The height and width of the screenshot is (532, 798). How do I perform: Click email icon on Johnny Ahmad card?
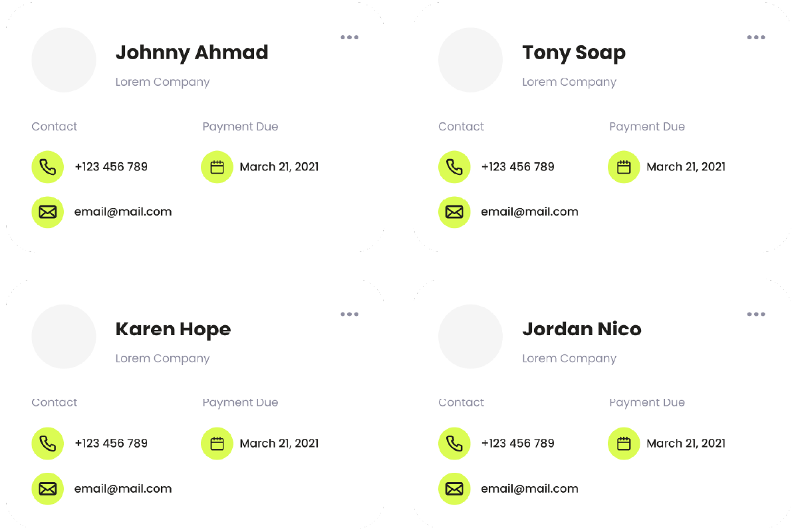coord(48,212)
